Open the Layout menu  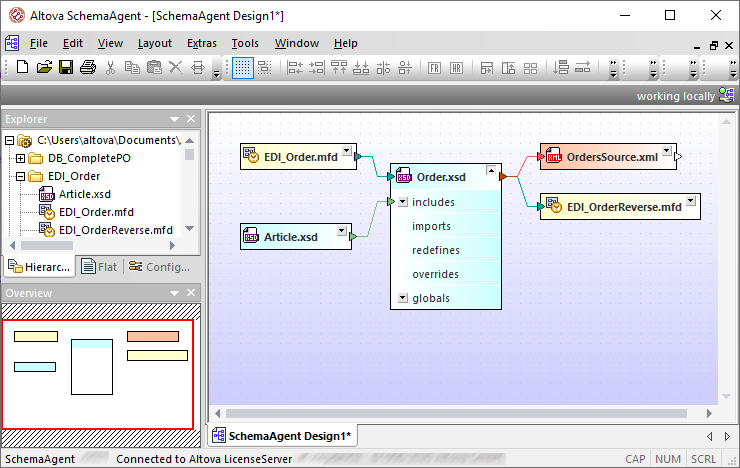click(155, 43)
